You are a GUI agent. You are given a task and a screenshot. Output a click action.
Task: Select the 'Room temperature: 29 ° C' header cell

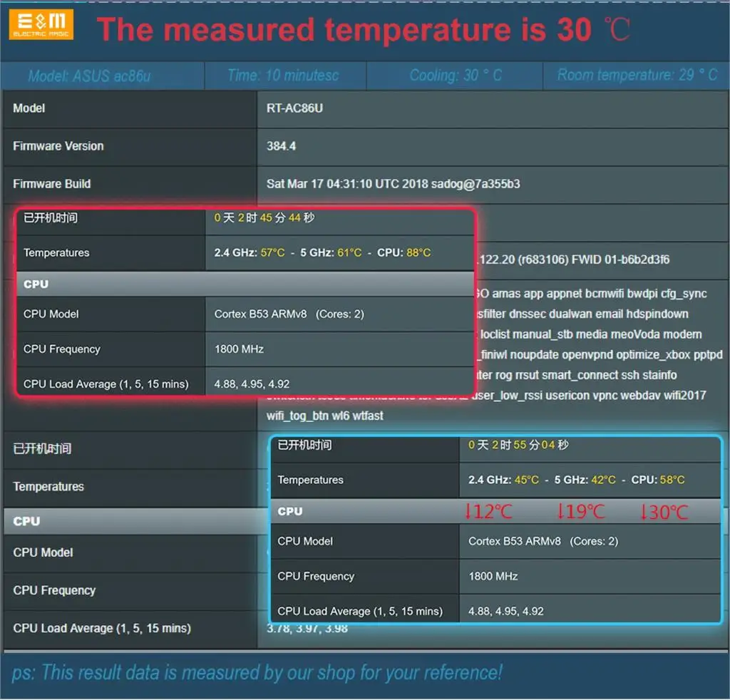(x=637, y=76)
